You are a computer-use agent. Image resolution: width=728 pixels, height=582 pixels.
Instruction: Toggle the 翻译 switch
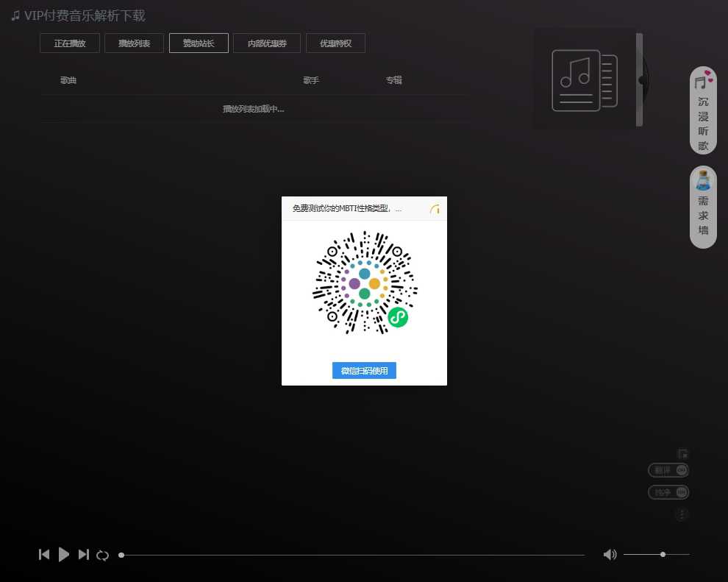click(x=668, y=470)
